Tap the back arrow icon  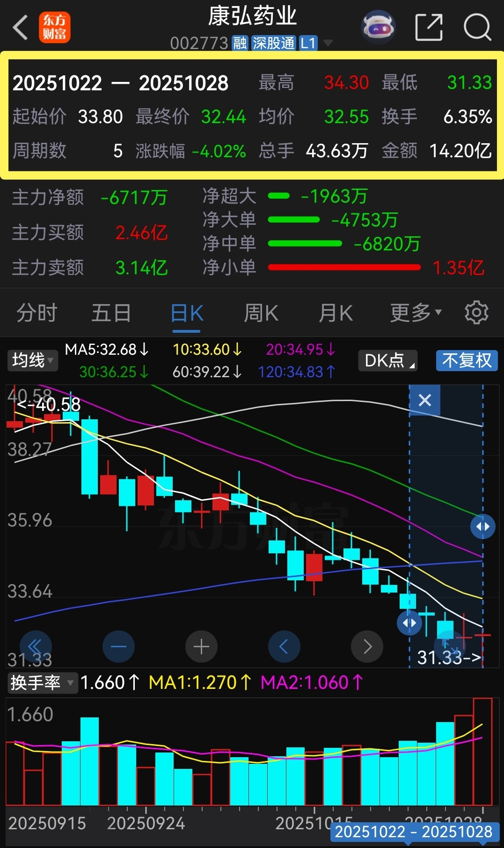(x=20, y=27)
